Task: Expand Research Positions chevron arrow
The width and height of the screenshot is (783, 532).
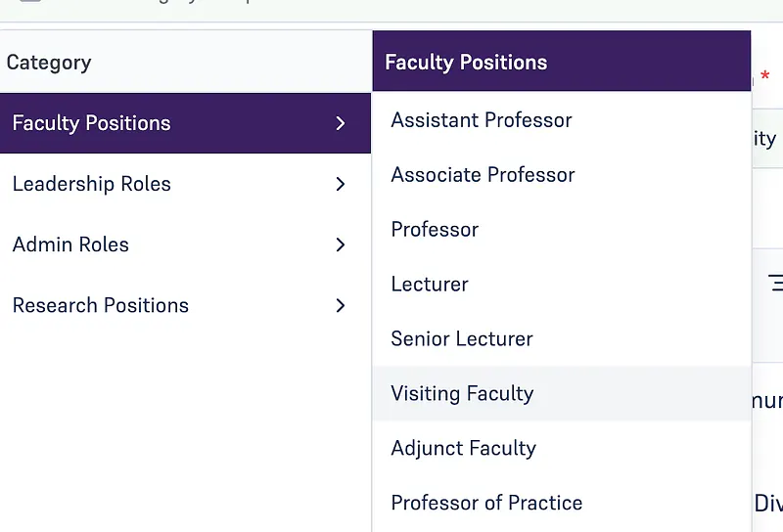Action: coord(341,305)
